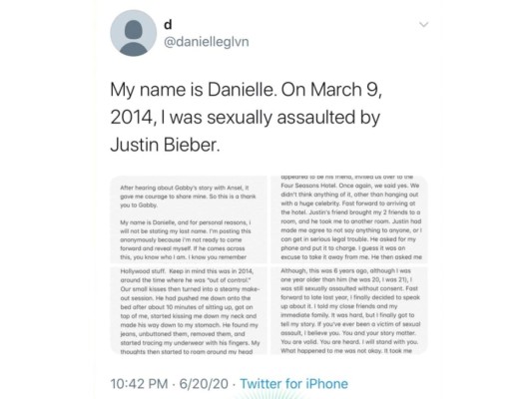Viewport: 532px width, 399px height.
Task: Click the line "around the time where he was out of control"
Action: [x=186, y=280]
